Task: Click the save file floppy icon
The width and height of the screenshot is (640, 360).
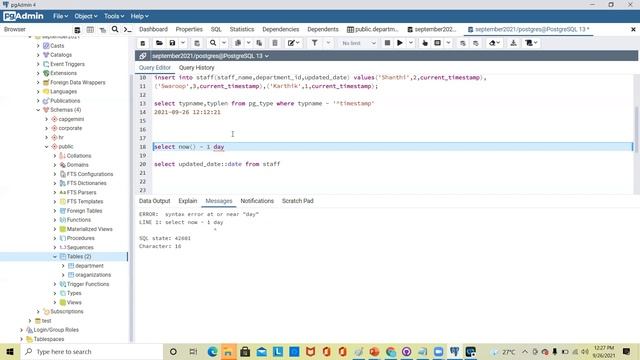Action: [173, 43]
